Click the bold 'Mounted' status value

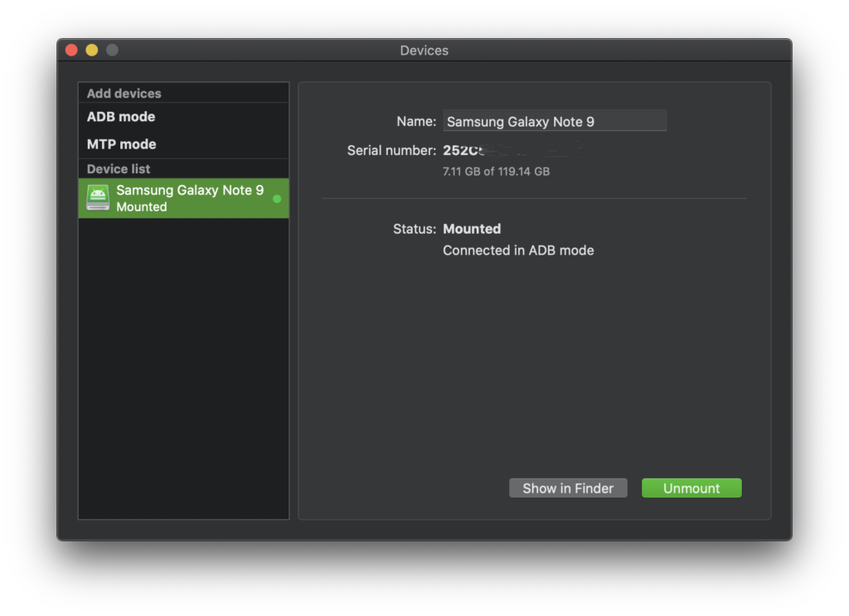click(x=472, y=229)
